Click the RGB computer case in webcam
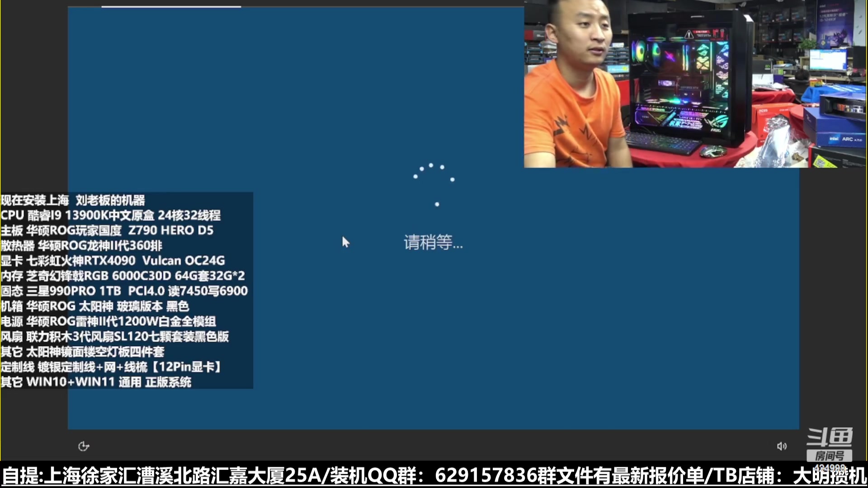The width and height of the screenshot is (868, 488). [687, 81]
